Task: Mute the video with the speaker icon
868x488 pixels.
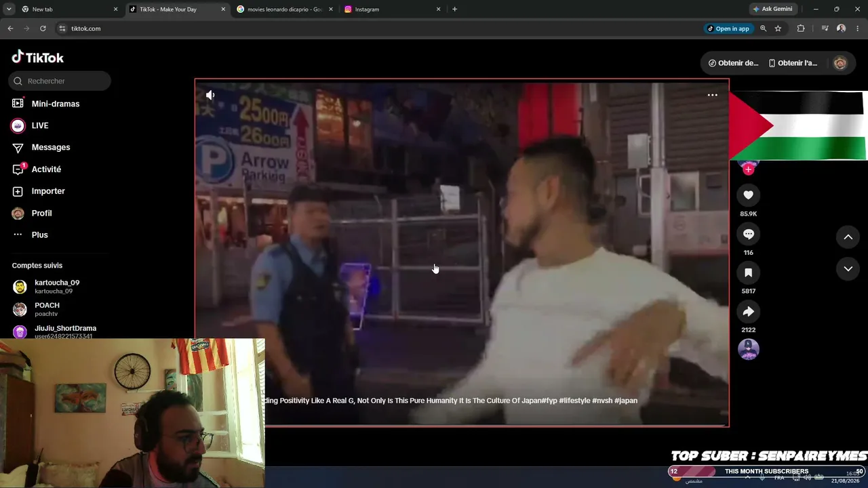Action: (x=210, y=96)
